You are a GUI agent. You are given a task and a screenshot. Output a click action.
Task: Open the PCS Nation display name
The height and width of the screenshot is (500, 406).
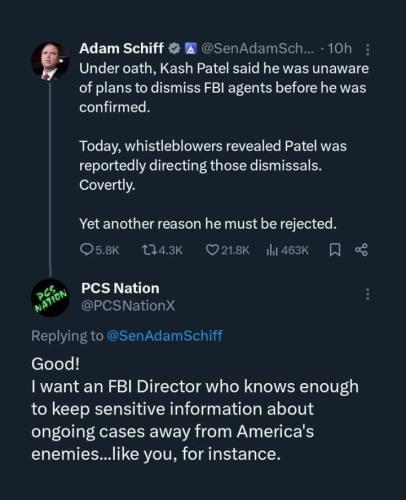(120, 288)
